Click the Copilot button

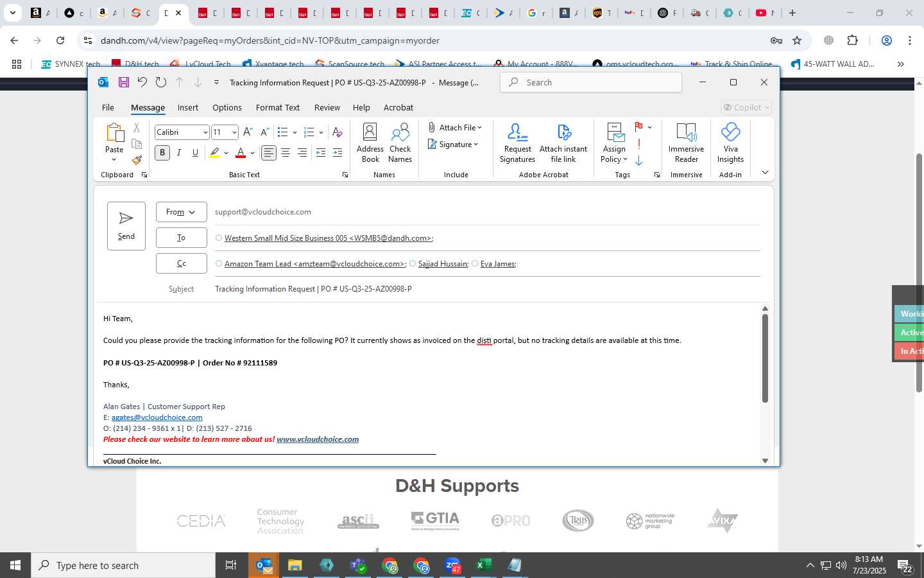(746, 108)
